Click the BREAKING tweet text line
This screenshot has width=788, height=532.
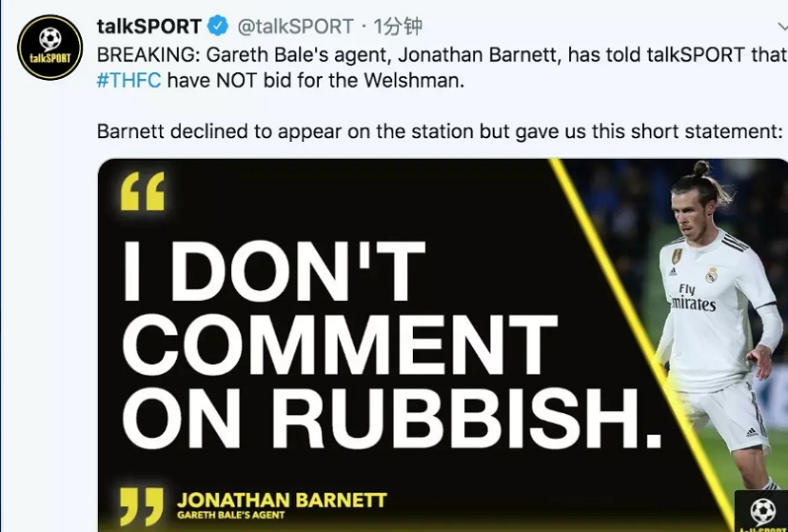coord(443,55)
